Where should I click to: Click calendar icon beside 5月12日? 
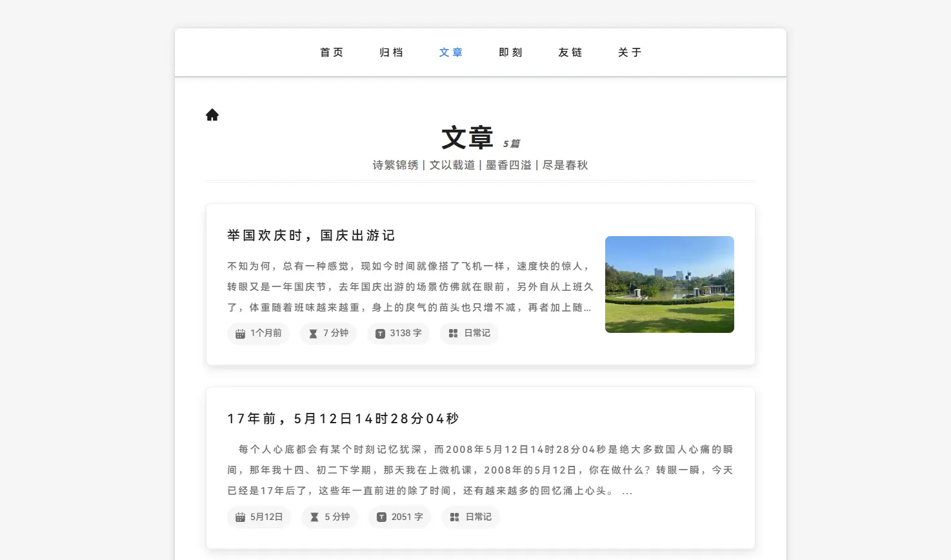coord(240,517)
